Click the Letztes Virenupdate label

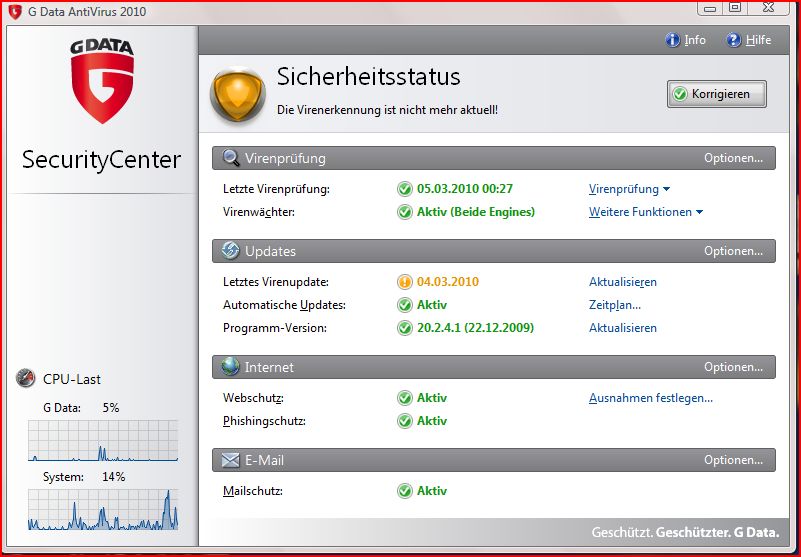[276, 282]
